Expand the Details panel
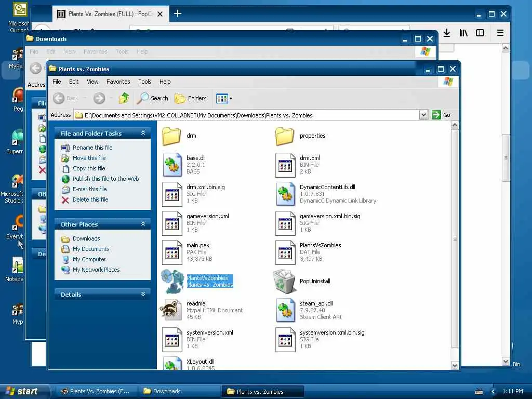 tap(143, 294)
